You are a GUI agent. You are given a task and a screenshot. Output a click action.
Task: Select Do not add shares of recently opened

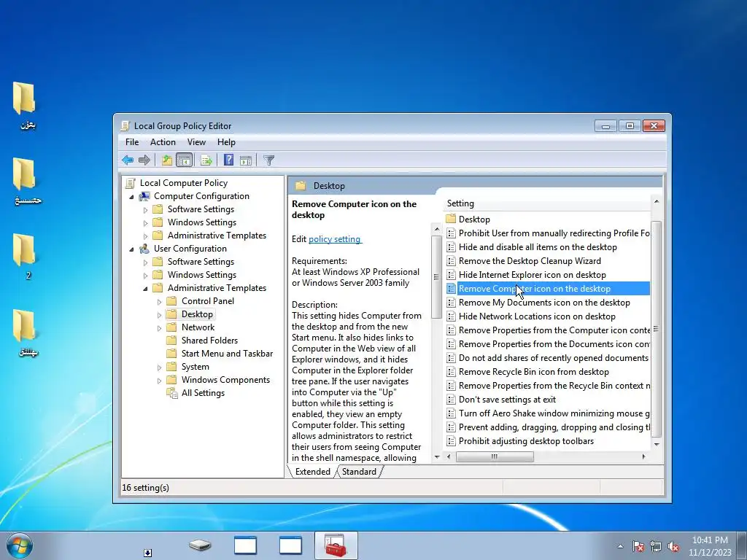click(x=548, y=358)
